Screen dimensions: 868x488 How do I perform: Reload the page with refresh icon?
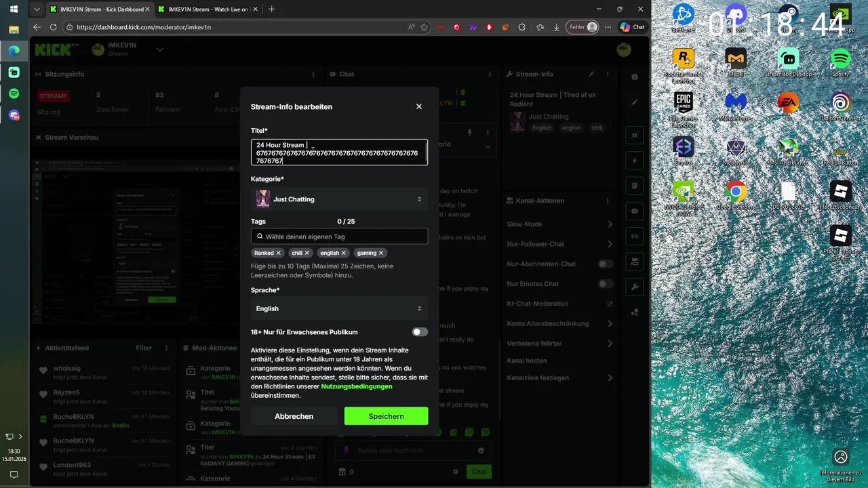pyautogui.click(x=54, y=27)
